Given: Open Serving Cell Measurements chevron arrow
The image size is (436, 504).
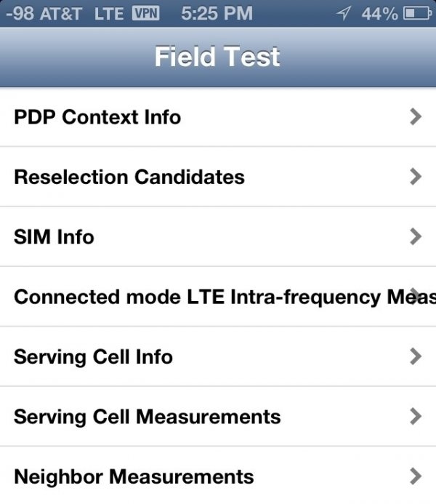Looking at the screenshot, I should pyautogui.click(x=415, y=416).
